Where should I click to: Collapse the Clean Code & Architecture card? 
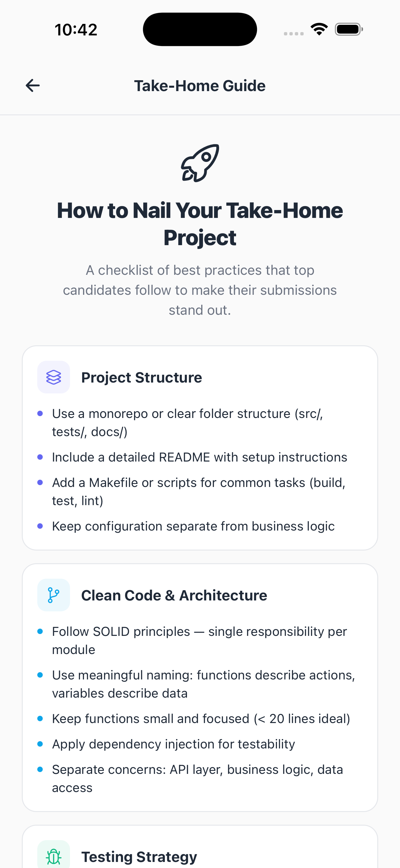pos(174,595)
